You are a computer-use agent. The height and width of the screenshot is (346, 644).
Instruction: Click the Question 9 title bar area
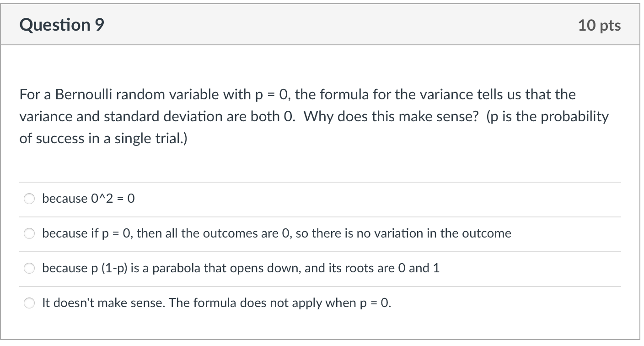click(x=320, y=24)
